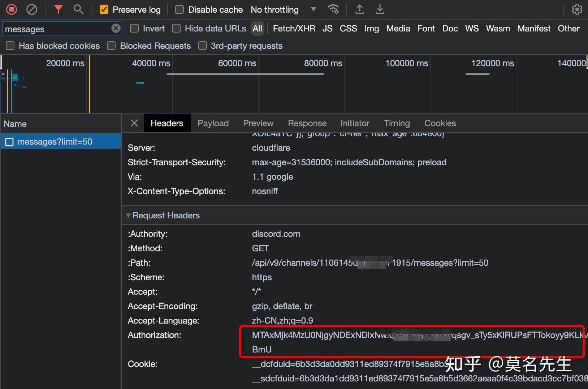Enable Blocked Requests checkbox
588x389 pixels.
coord(111,46)
